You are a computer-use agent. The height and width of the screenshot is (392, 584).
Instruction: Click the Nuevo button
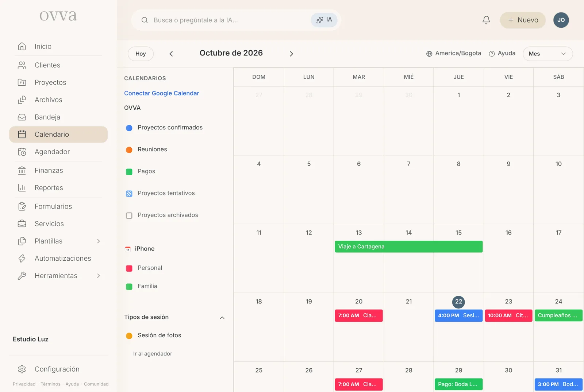[523, 20]
